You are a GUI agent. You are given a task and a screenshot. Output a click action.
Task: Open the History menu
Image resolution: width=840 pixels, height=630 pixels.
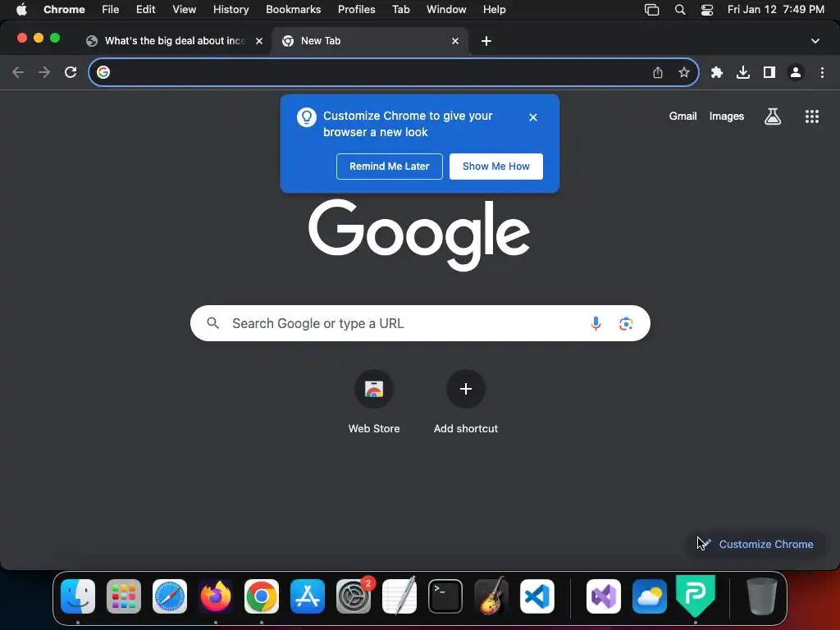tap(231, 10)
